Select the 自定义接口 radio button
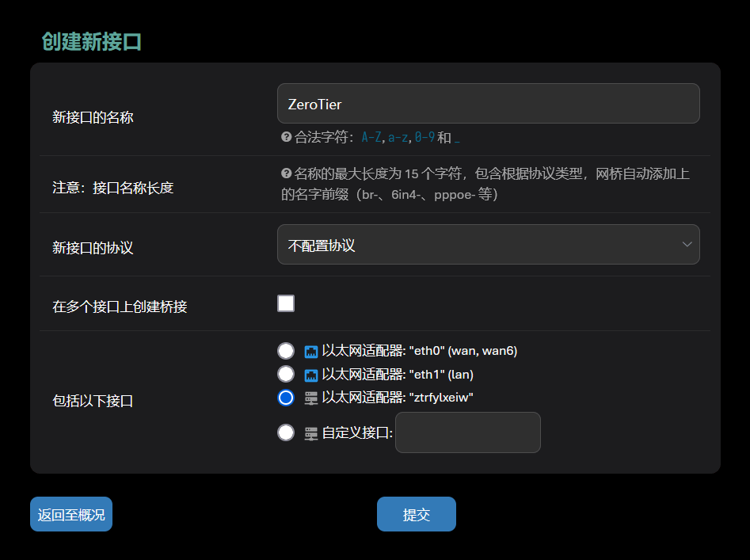Image resolution: width=750 pixels, height=560 pixels. click(286, 432)
